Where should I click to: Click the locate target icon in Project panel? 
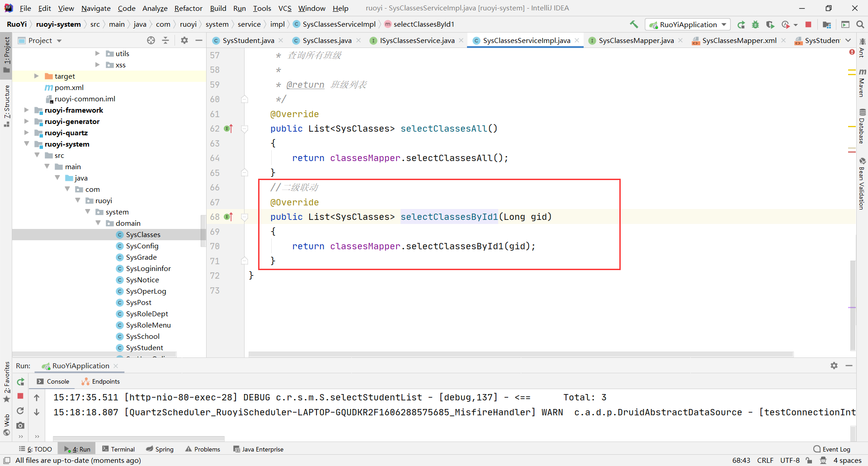pyautogui.click(x=151, y=40)
